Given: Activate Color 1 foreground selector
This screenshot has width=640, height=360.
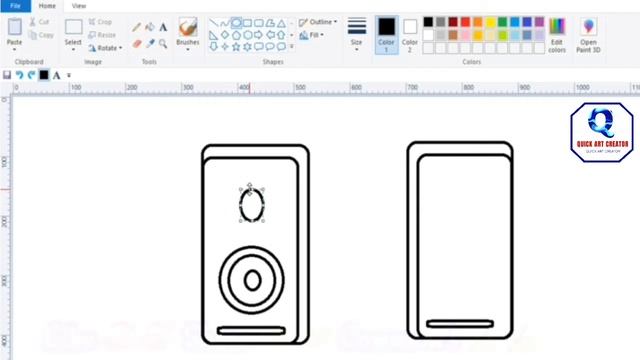Looking at the screenshot, I should pos(386,35).
